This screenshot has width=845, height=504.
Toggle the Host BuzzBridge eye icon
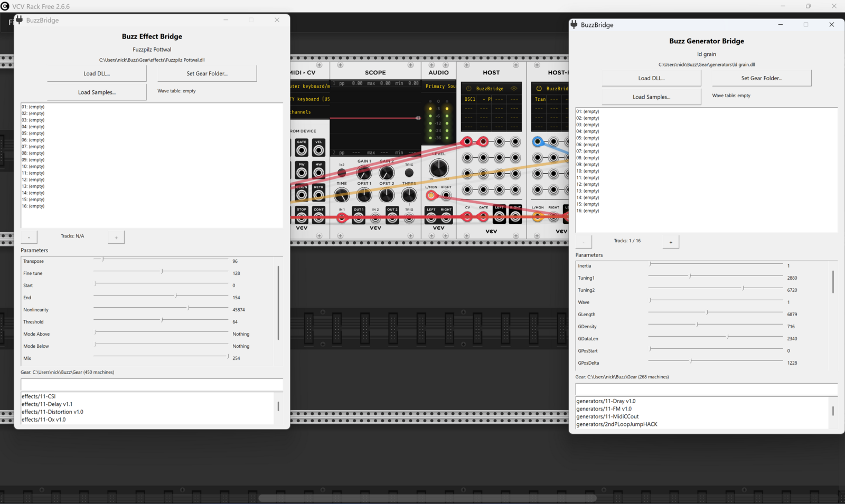(514, 89)
